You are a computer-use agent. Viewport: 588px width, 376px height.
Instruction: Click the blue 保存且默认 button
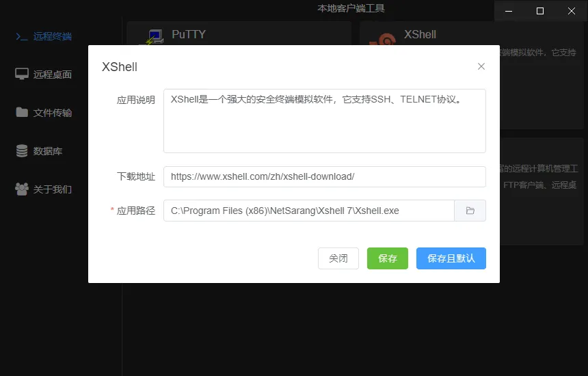click(451, 258)
